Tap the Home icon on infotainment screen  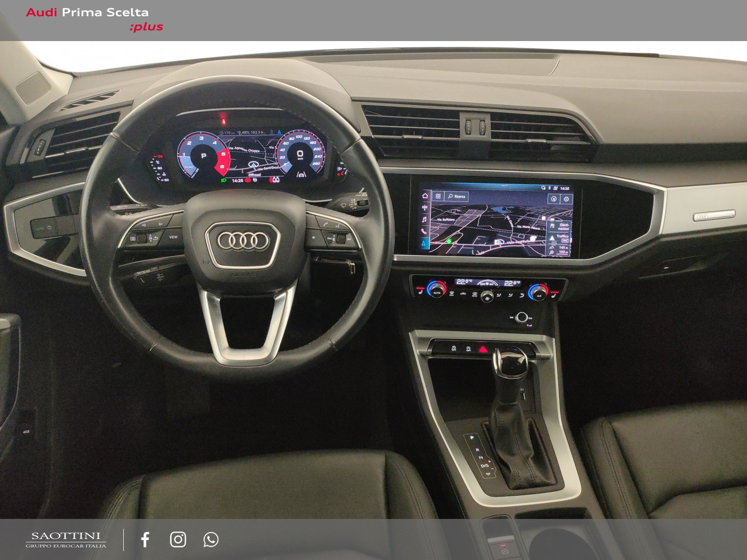pos(425,196)
